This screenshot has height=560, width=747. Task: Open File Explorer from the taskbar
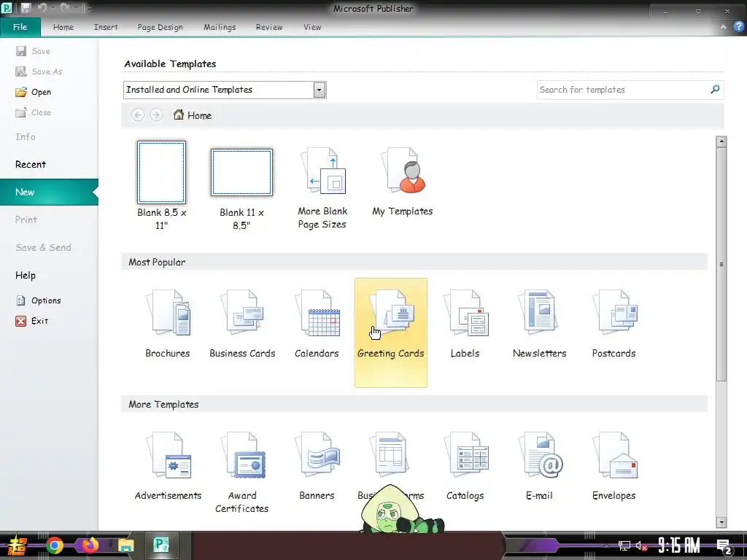[125, 545]
